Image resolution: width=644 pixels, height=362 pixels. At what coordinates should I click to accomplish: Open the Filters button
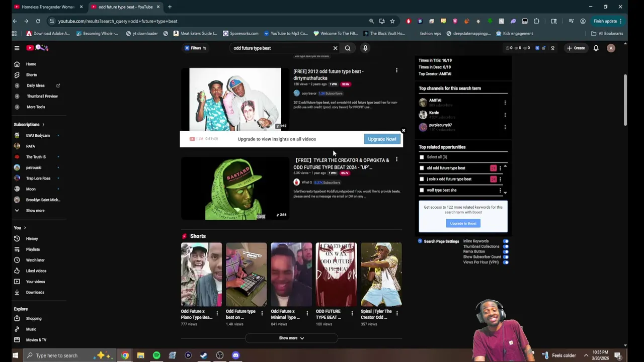(195, 48)
